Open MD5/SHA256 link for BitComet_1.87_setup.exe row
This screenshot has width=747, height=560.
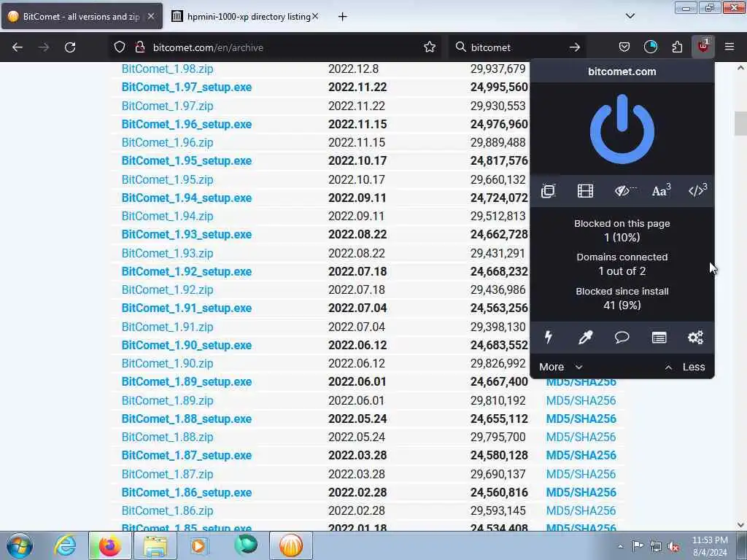point(581,455)
